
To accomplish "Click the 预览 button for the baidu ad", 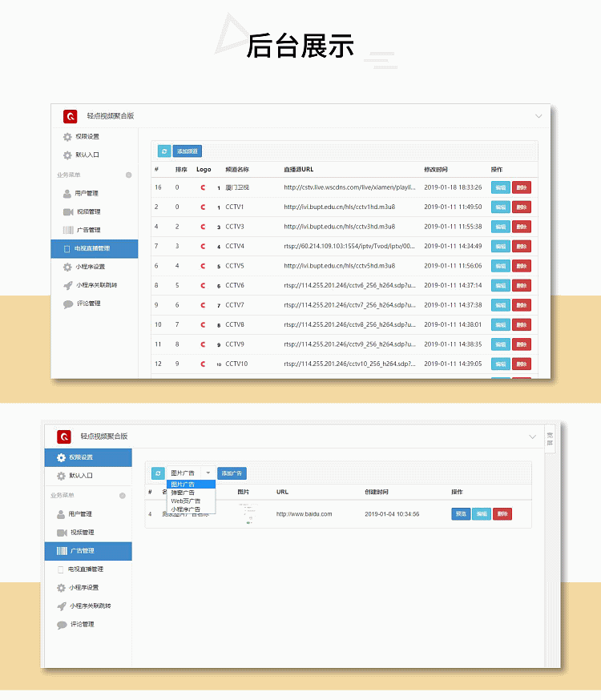I will click(461, 514).
